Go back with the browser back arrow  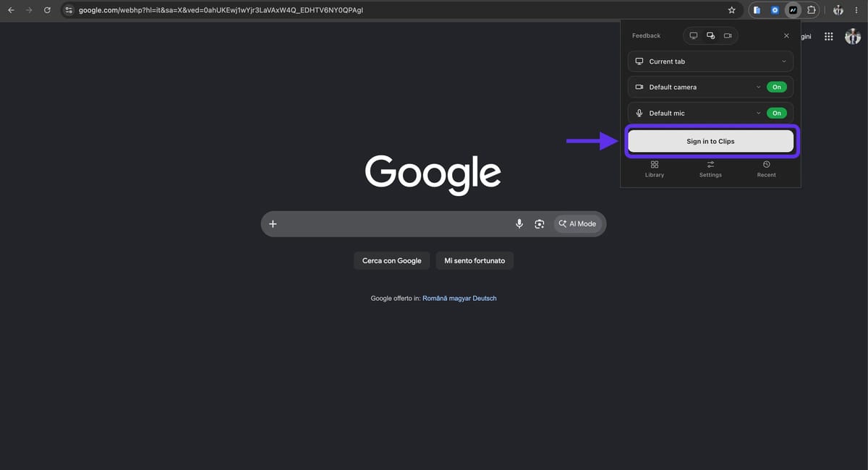[11, 10]
